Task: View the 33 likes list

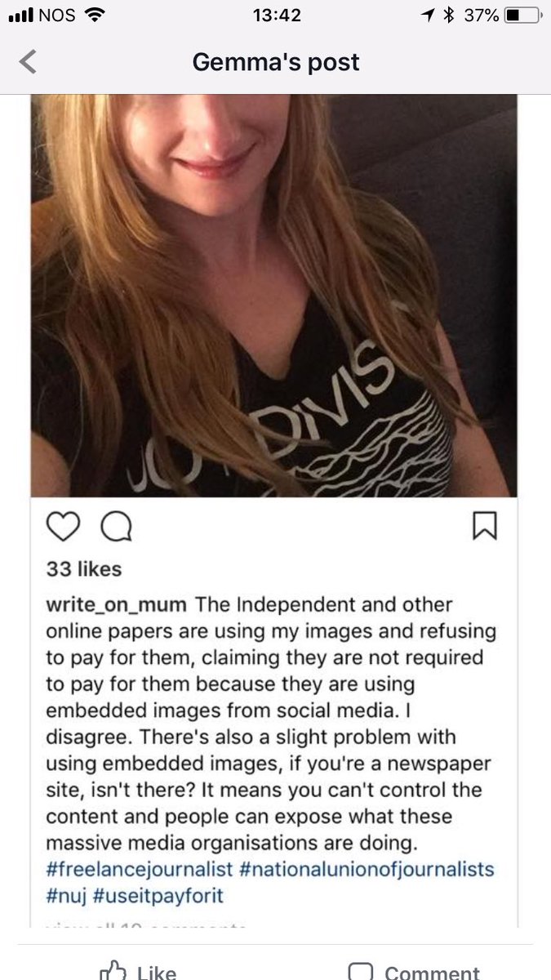Action: coord(83,569)
